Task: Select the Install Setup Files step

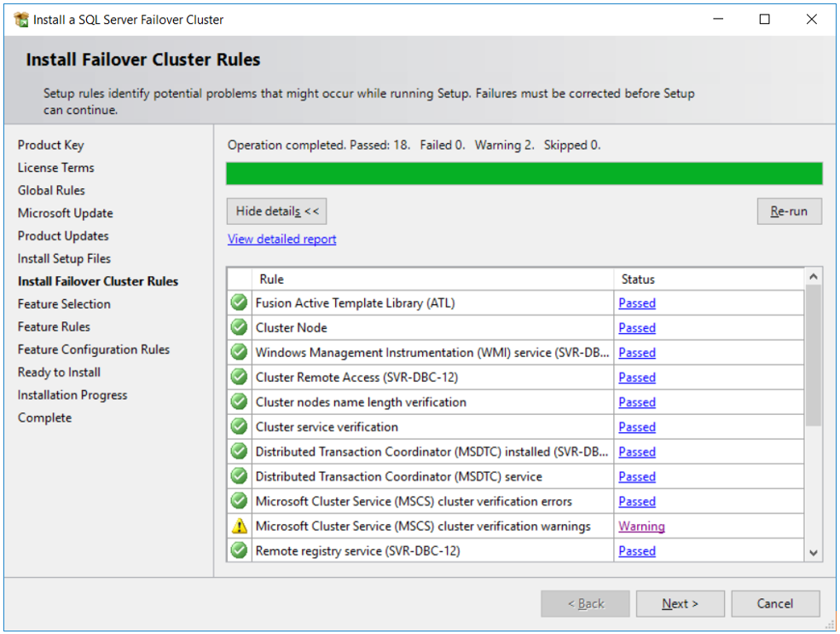Action: [x=64, y=259]
